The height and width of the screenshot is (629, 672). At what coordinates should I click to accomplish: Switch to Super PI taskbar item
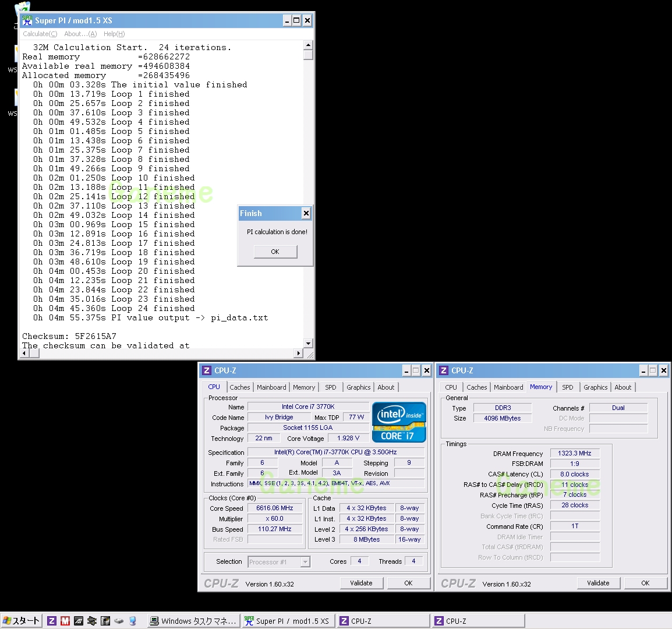pyautogui.click(x=288, y=621)
